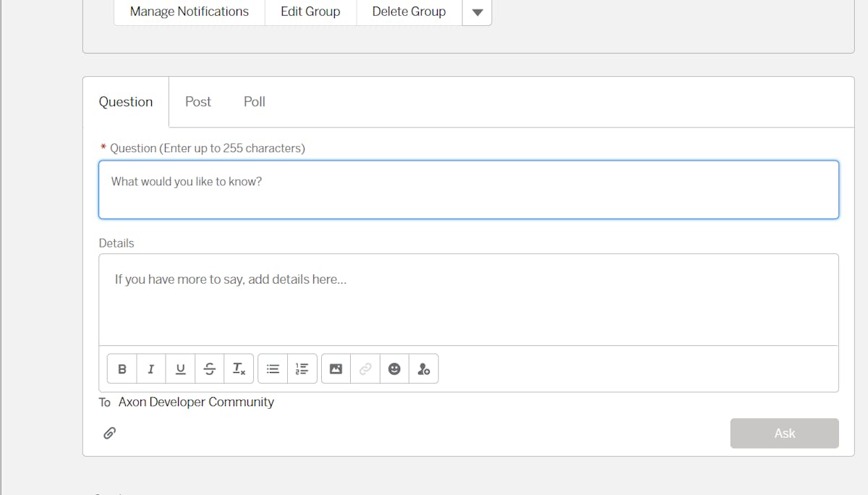Switch to the Poll tab
Image resolution: width=868 pixels, height=495 pixels.
(x=255, y=102)
